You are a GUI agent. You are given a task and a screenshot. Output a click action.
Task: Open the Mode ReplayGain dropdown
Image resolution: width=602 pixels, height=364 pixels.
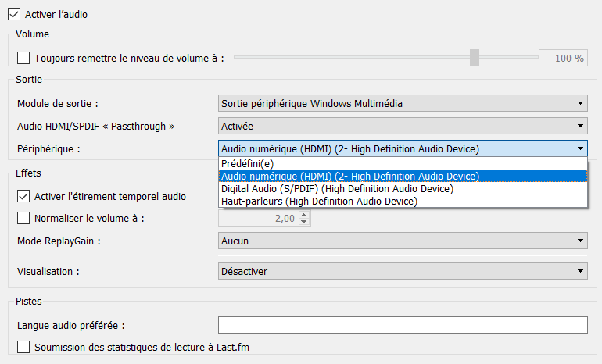pyautogui.click(x=402, y=241)
